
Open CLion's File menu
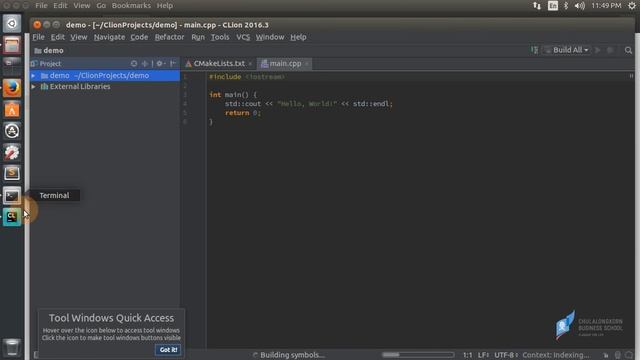(38, 37)
